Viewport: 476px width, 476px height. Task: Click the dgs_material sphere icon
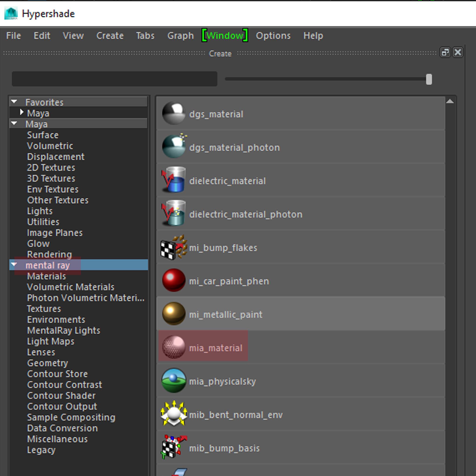173,114
